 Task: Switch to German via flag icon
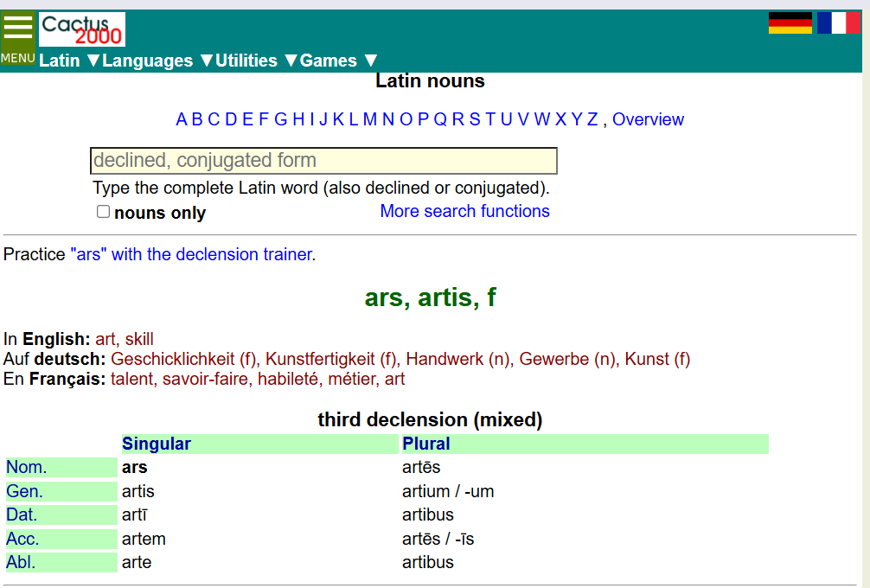coord(790,23)
